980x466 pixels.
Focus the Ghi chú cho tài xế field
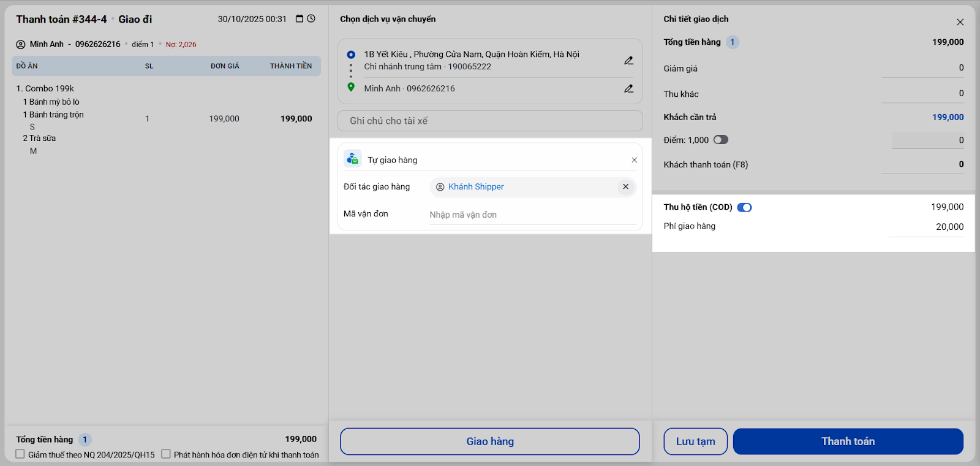coord(490,121)
